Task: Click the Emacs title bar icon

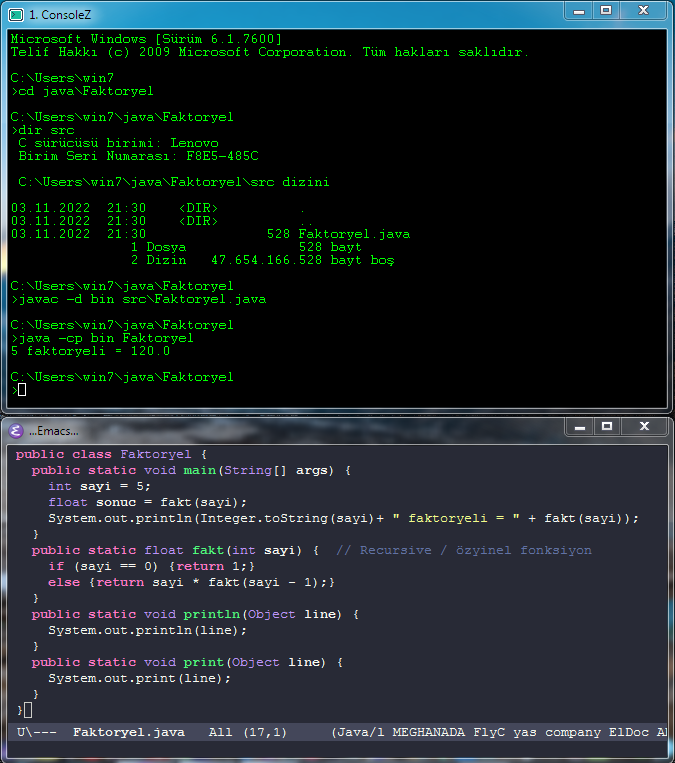Action: point(16,431)
